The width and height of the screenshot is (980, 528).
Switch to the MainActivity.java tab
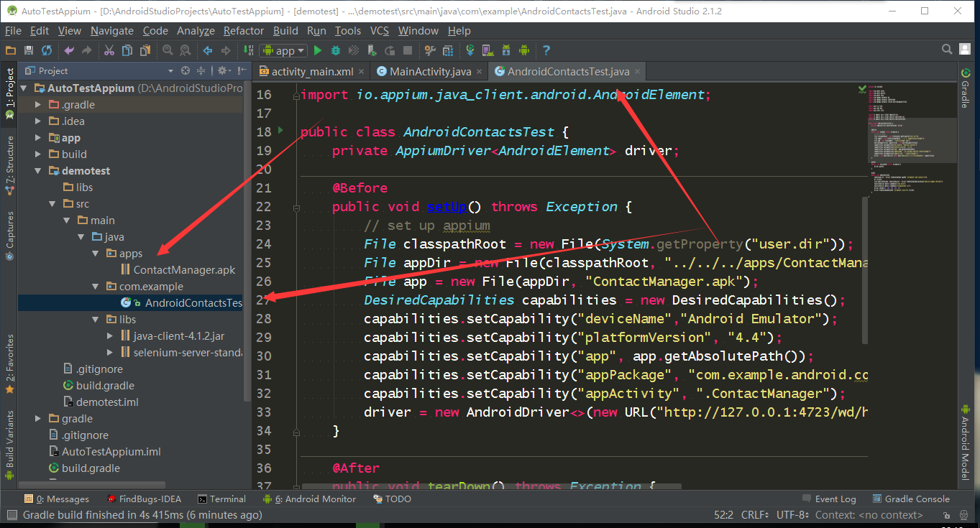[x=430, y=71]
